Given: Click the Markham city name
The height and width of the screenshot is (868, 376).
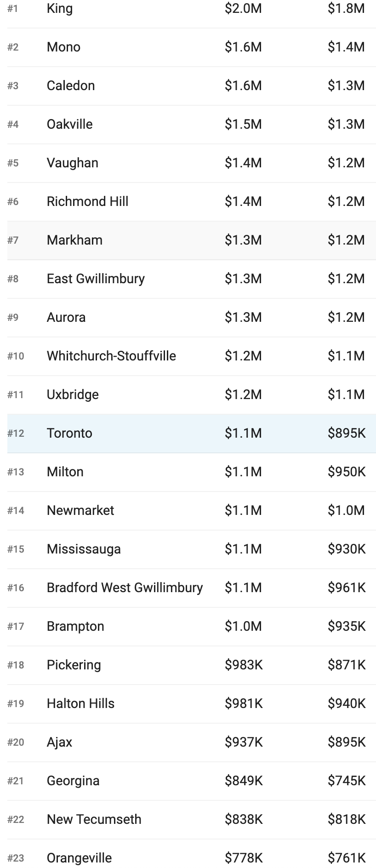Looking at the screenshot, I should click(x=74, y=240).
